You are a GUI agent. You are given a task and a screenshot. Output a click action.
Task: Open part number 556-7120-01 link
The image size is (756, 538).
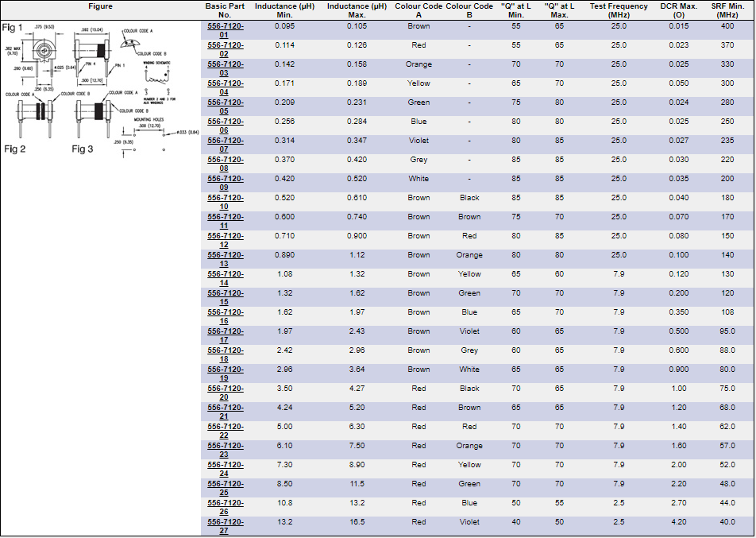coord(225,30)
